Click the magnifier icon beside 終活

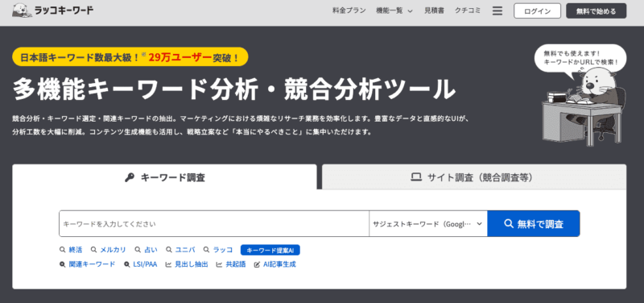point(63,250)
